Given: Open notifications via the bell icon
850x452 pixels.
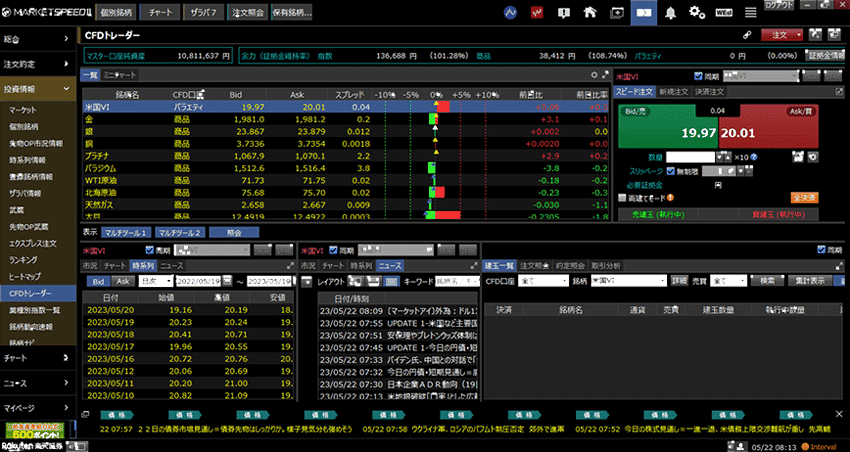Looking at the screenshot, I should coord(671,12).
